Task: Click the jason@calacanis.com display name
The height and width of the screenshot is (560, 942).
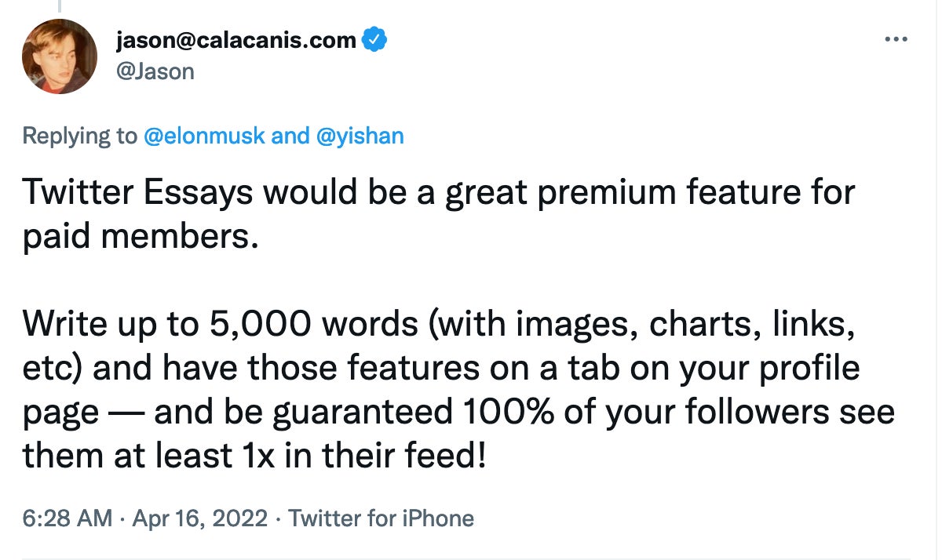Action: pos(235,39)
